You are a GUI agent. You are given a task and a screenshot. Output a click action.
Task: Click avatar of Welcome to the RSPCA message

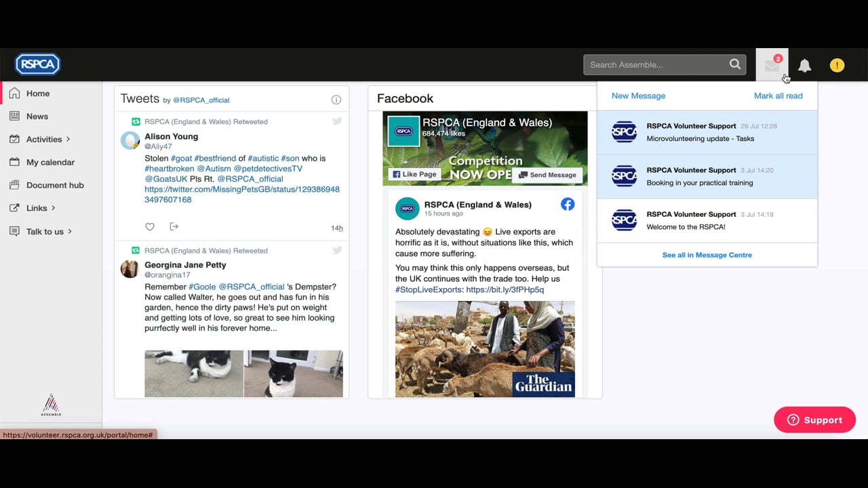click(x=624, y=220)
